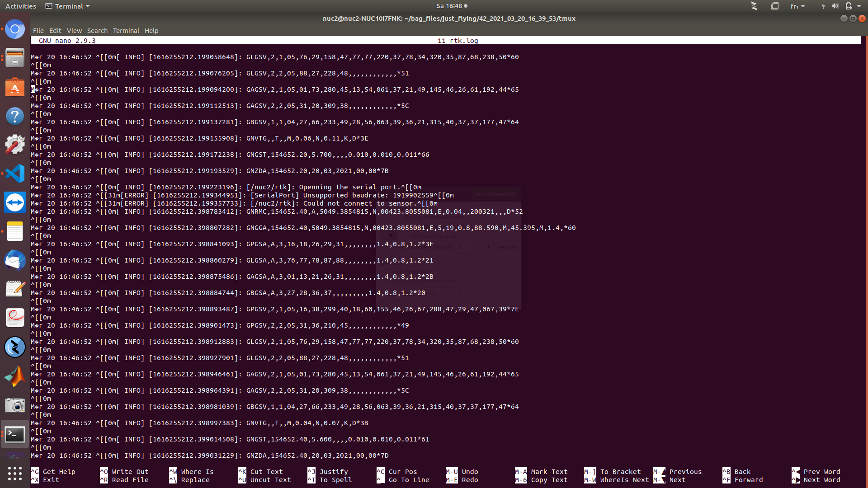Image resolution: width=868 pixels, height=488 pixels.
Task: Select the Grab the whole screen radio button
Action: click(x=407, y=217)
